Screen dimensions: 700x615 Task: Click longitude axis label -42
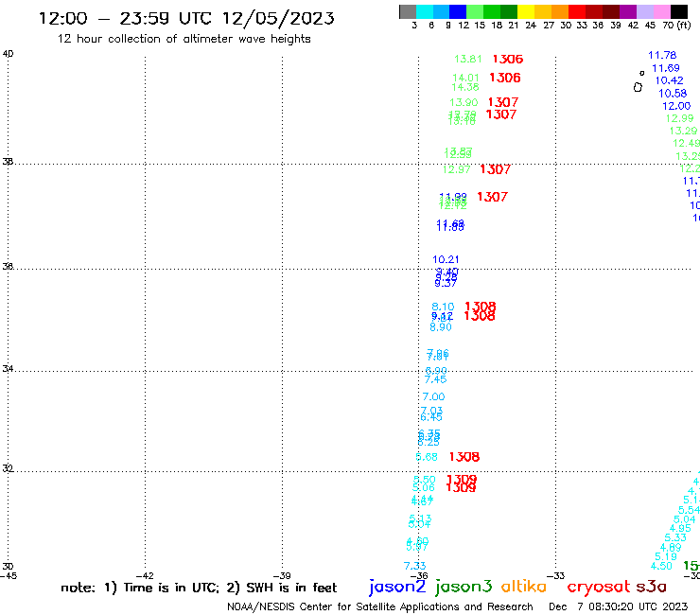point(145,576)
